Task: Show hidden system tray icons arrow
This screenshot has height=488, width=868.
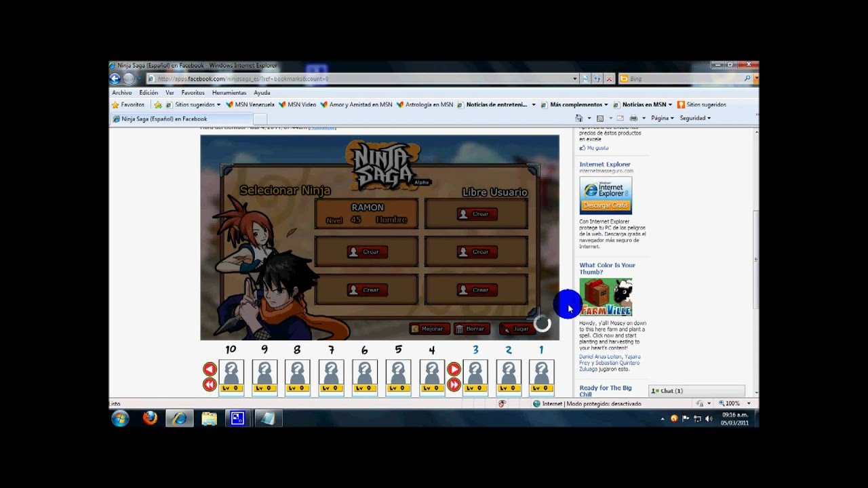Action: (663, 419)
